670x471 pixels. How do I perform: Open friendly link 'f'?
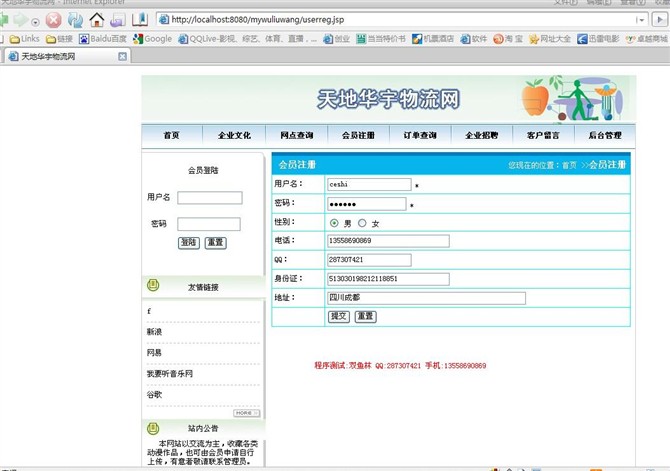click(x=149, y=311)
